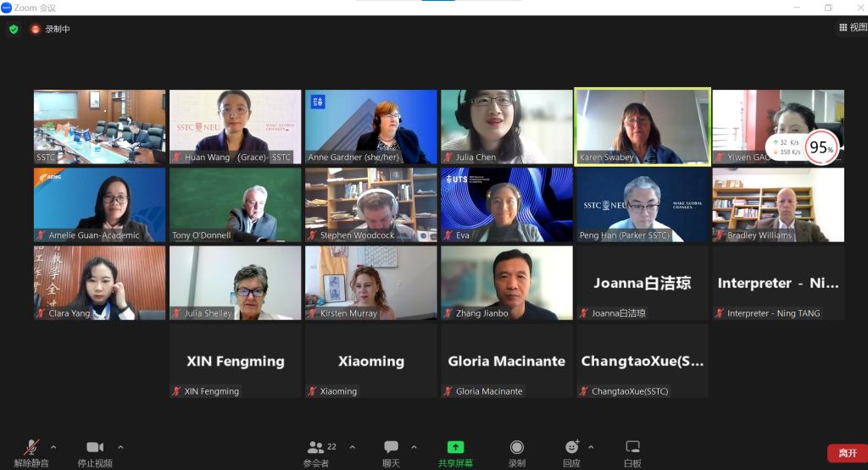Expand the chat options arrow
Image resolution: width=868 pixels, height=470 pixels.
coord(414,447)
